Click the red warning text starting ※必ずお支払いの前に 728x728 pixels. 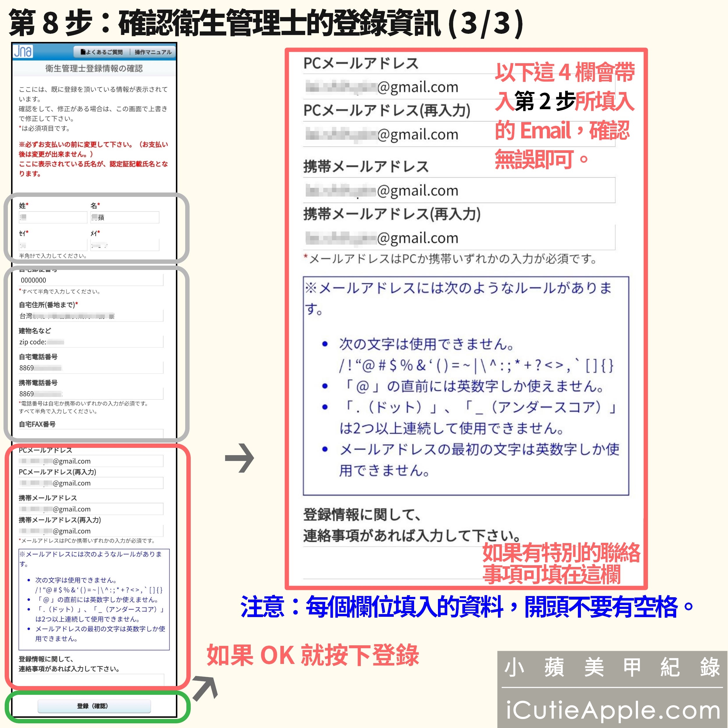click(93, 159)
